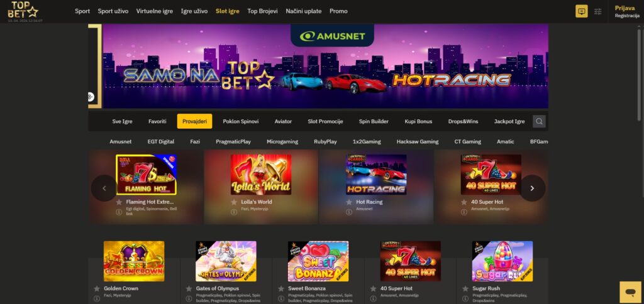Advance game carousel with right arrow
Image resolution: width=644 pixels, height=304 pixels.
pos(532,188)
